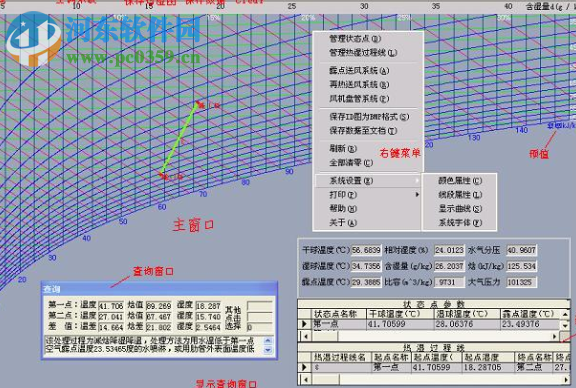Click the 查询 window title bar
The width and height of the screenshot is (576, 388).
click(159, 289)
